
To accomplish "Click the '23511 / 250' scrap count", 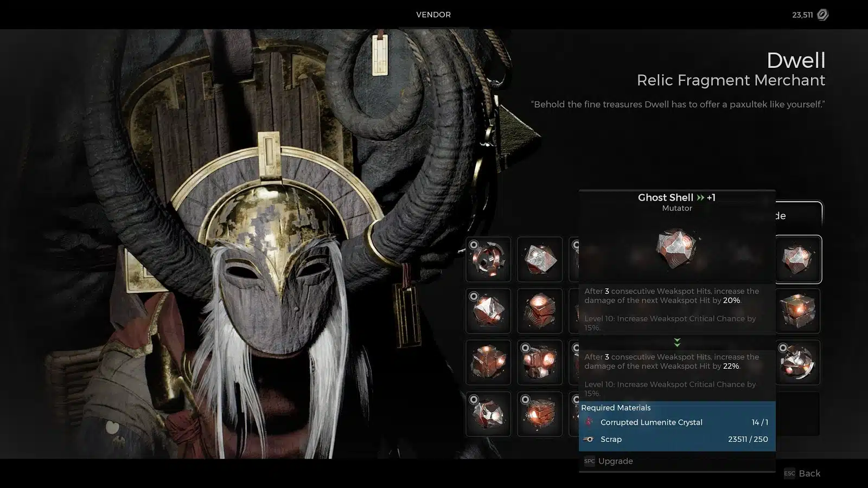I will point(748,439).
